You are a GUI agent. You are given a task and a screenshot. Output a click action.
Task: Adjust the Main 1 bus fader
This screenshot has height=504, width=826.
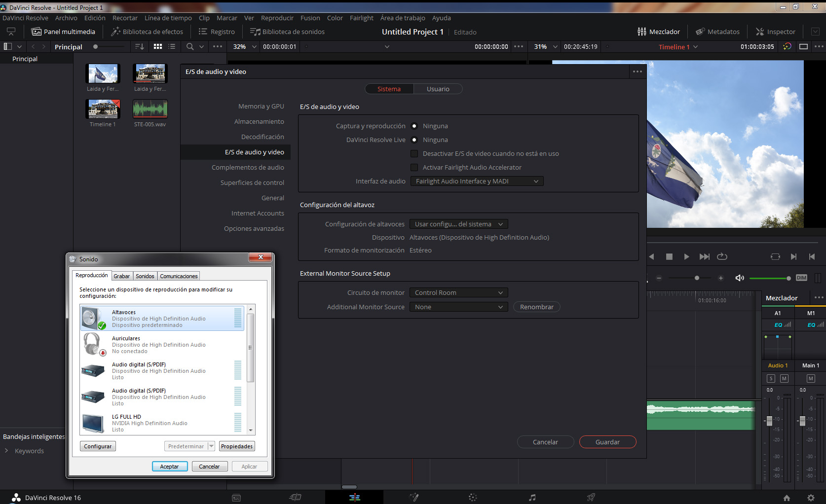click(x=802, y=421)
